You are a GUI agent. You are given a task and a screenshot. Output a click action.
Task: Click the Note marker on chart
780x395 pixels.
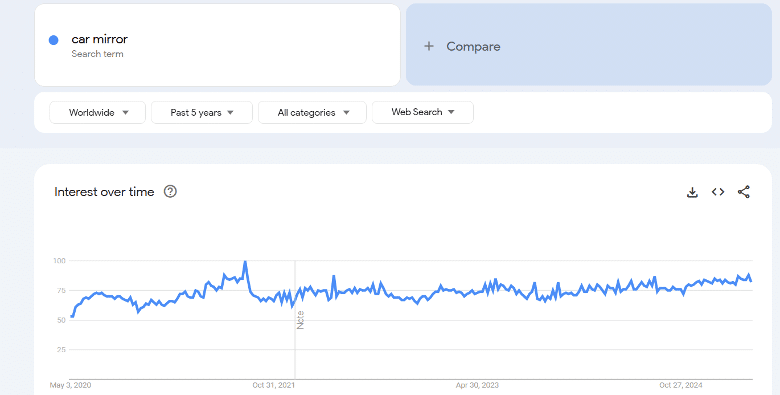[300, 320]
